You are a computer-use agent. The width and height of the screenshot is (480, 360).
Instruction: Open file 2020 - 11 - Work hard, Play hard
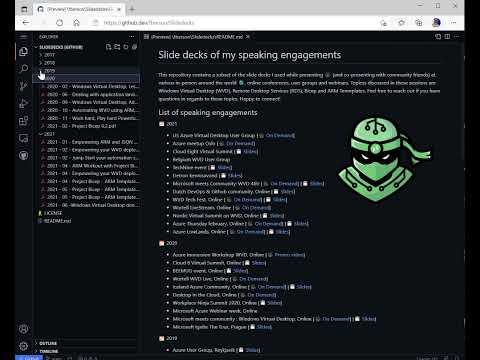pos(90,118)
